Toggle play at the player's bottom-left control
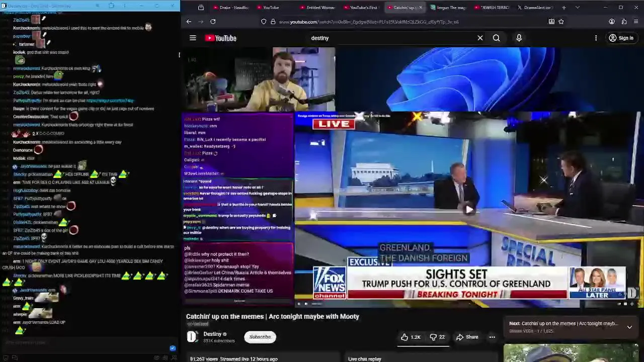Image resolution: width=644 pixels, height=362 pixels. click(299, 303)
